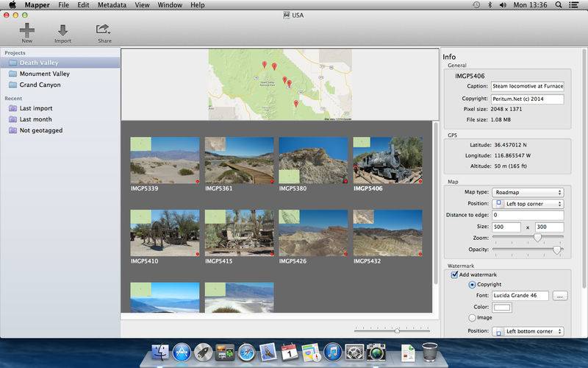The width and height of the screenshot is (588, 368).
Task: Open the Last import smart folder
Action: click(x=35, y=108)
